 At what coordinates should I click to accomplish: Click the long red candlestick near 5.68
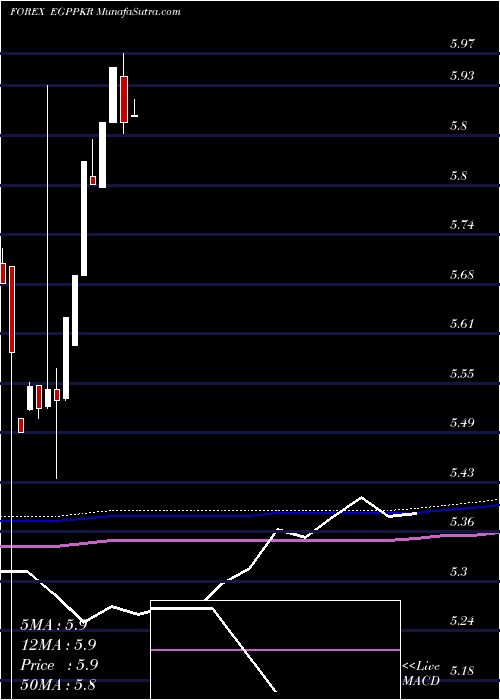[12, 309]
